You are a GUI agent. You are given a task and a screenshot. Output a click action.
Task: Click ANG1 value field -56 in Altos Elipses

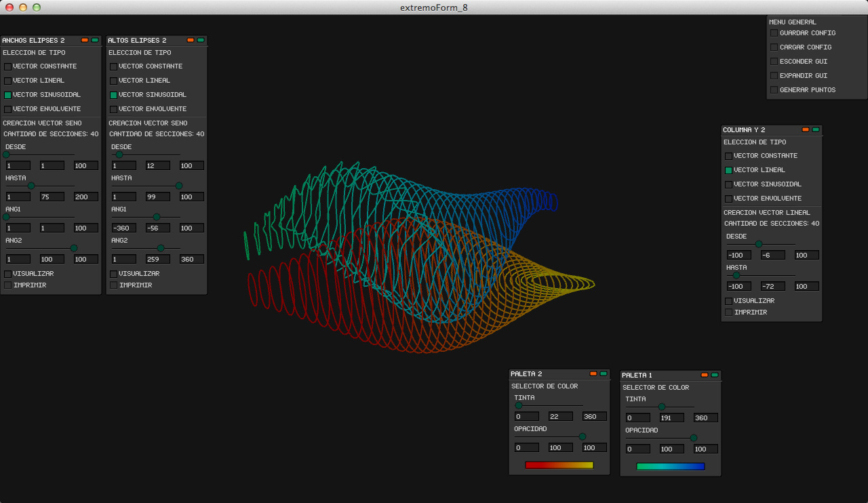(x=158, y=228)
